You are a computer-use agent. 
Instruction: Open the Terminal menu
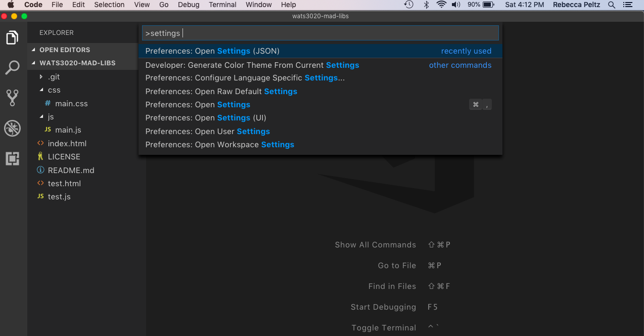click(222, 5)
